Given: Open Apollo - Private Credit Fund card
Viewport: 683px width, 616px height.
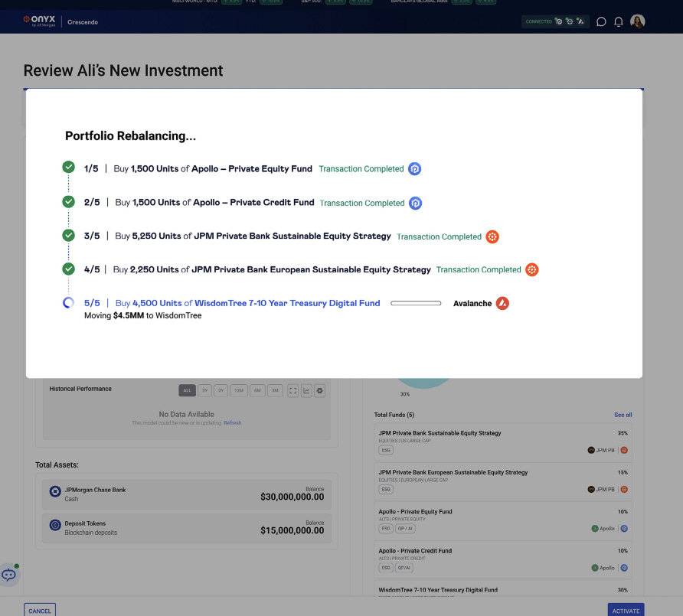Looking at the screenshot, I should (x=503, y=560).
